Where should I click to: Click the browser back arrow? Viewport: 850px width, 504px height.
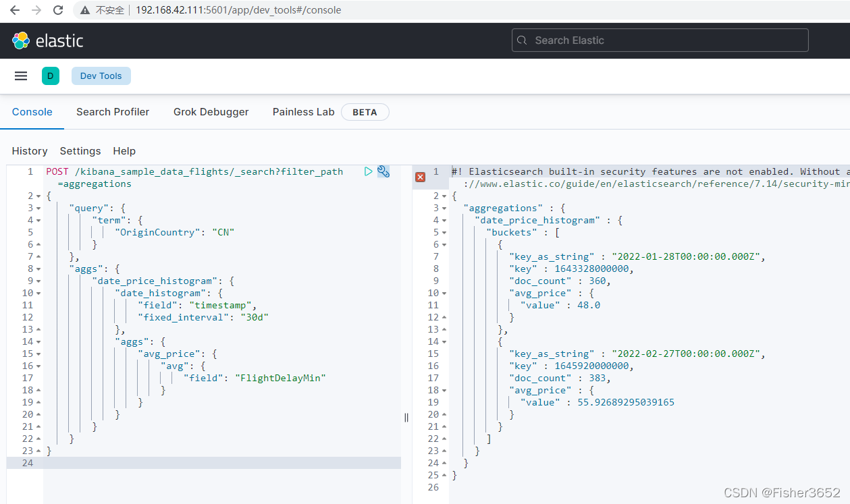point(15,10)
